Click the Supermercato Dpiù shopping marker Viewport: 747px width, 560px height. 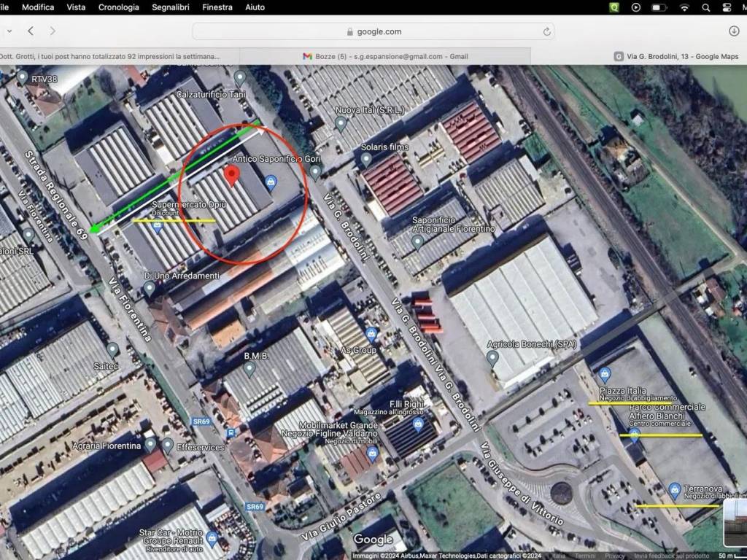[158, 227]
